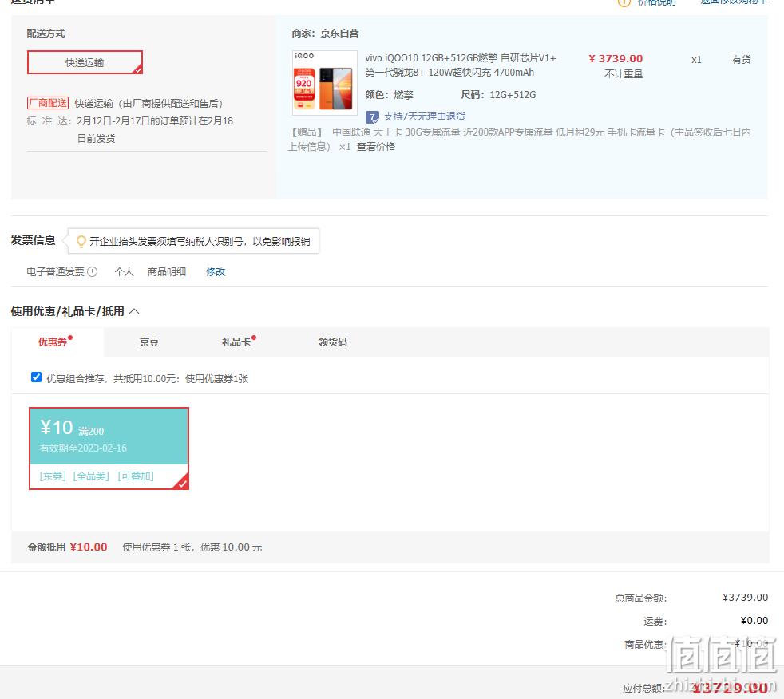The width and height of the screenshot is (784, 699).
Task: Click the 使用优惠/礼品卡/抵用 section heading
Action: [68, 312]
